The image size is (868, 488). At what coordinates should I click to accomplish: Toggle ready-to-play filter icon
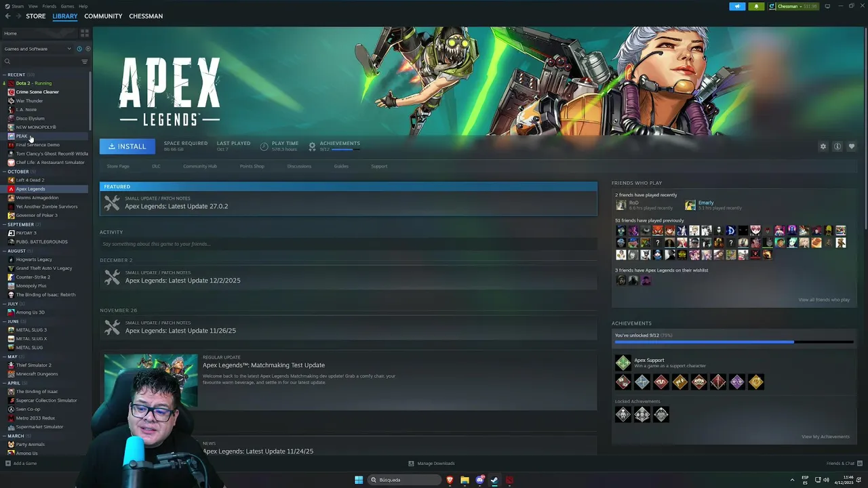tap(87, 49)
